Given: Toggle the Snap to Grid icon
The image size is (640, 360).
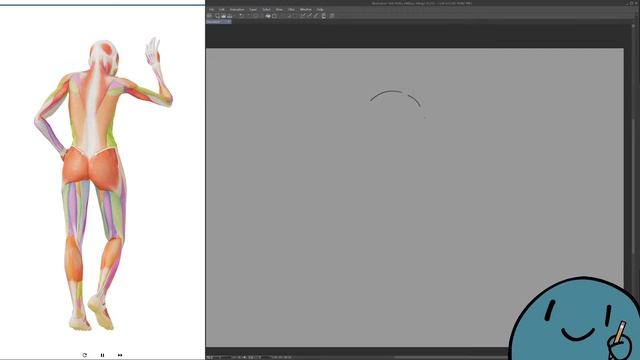Looking at the screenshot, I should [316, 16].
